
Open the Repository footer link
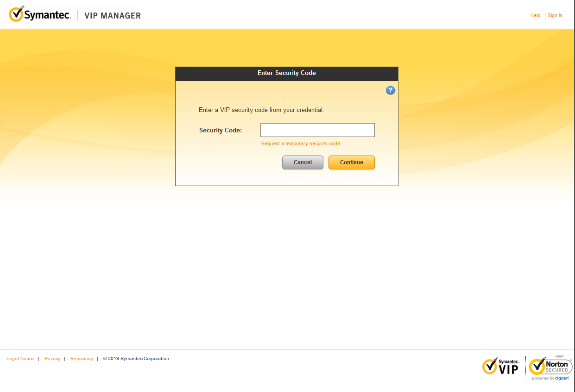pos(82,359)
